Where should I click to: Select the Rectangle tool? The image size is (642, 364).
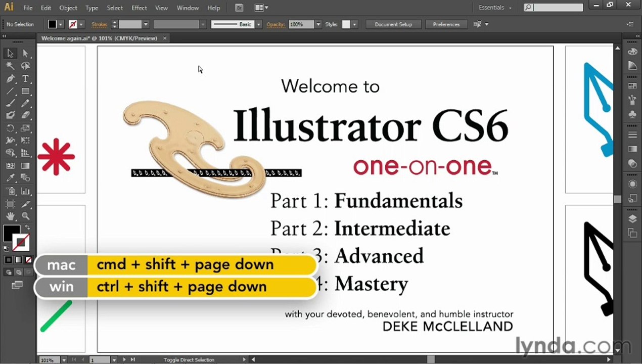(x=25, y=92)
